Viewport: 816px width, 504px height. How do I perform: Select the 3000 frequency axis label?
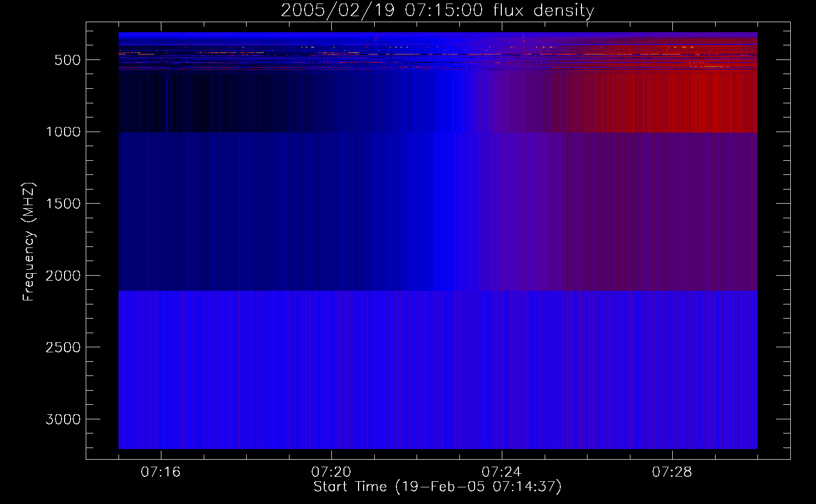(63, 420)
